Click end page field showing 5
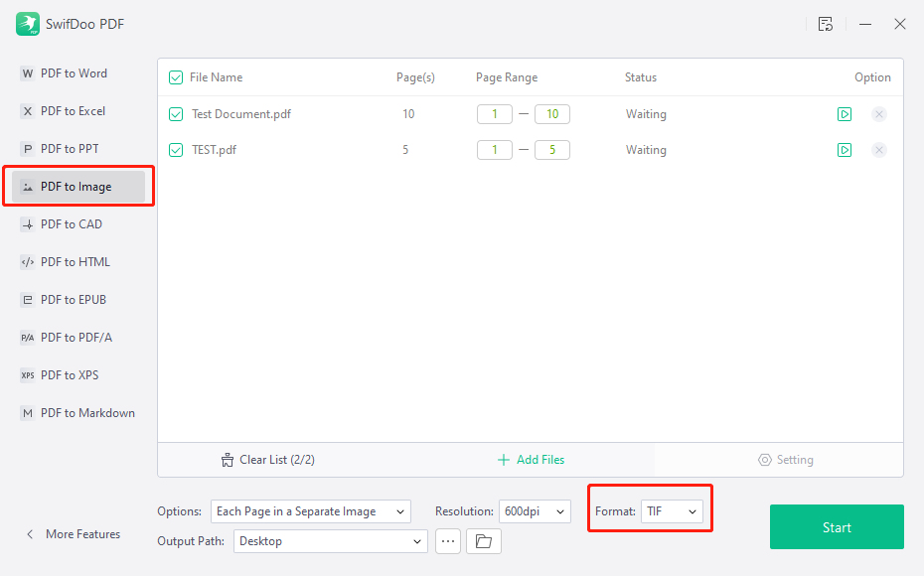The width and height of the screenshot is (924, 576). pyautogui.click(x=552, y=150)
